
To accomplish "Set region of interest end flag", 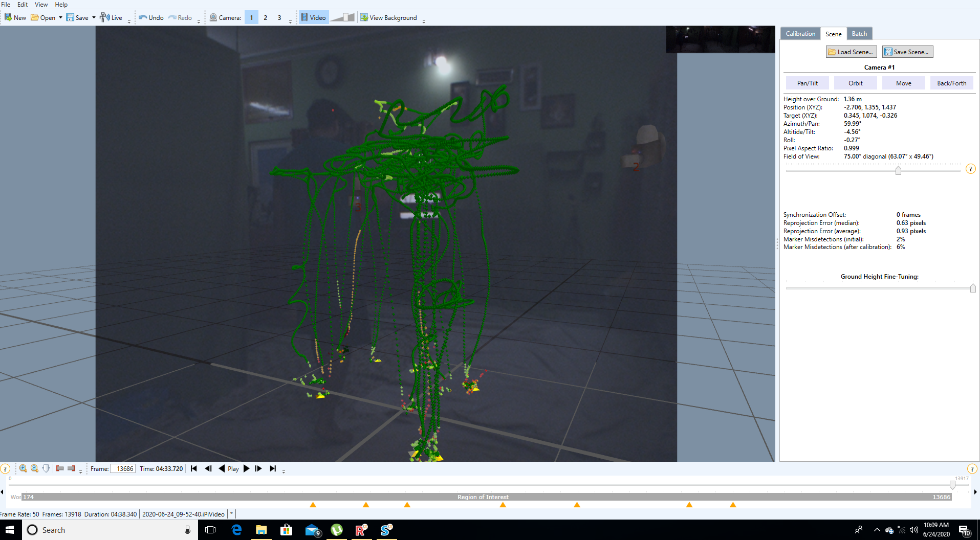I will click(71, 468).
